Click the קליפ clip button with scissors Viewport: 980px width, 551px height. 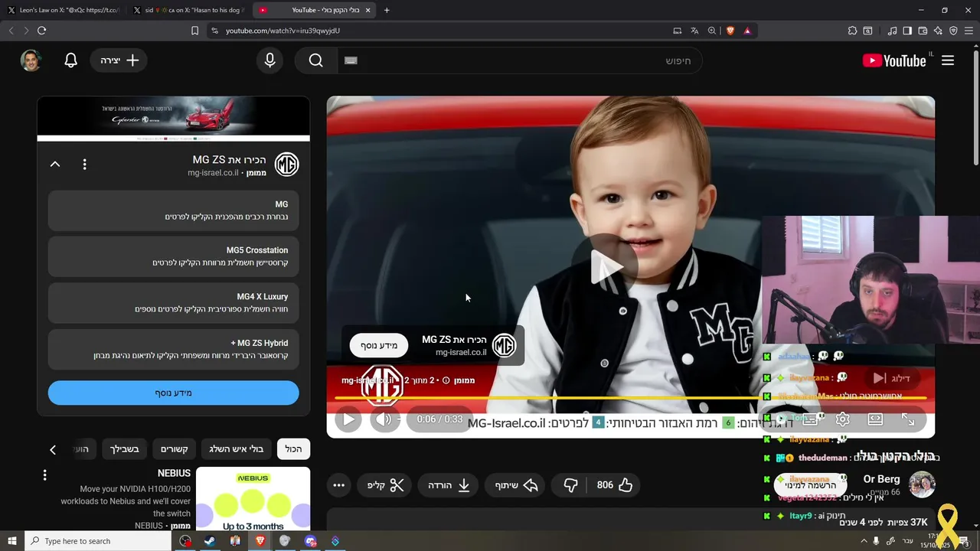[x=386, y=485]
